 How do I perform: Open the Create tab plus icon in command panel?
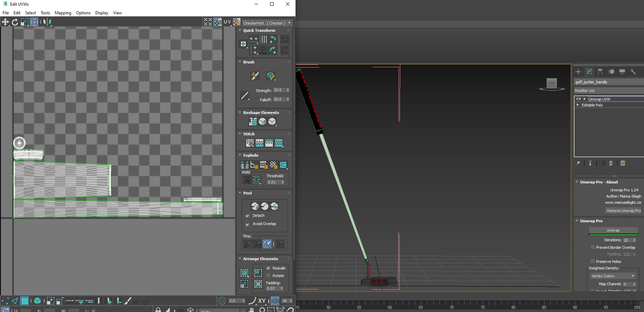[x=578, y=72]
